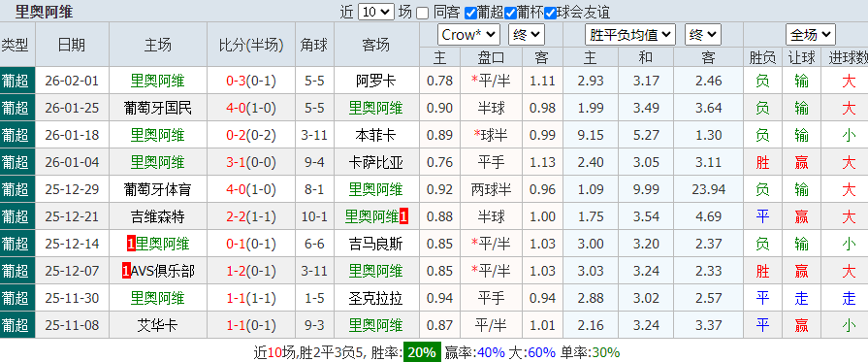The width and height of the screenshot is (868, 362).
Task: Open the 胜平负均值 dropdown
Action: click(630, 35)
